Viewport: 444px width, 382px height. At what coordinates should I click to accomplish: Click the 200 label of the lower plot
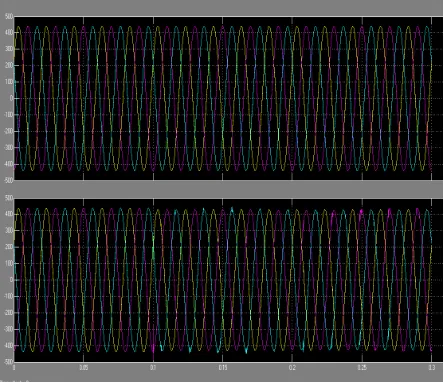9,247
